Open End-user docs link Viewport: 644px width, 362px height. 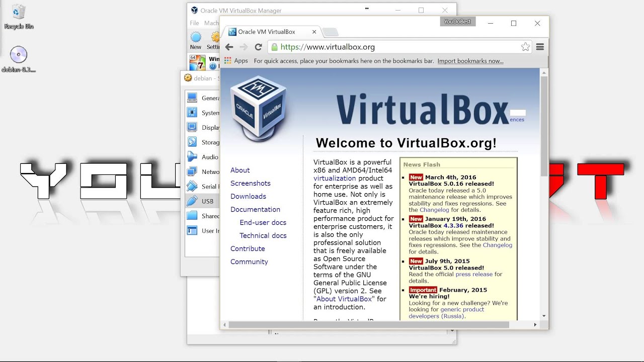pos(263,223)
